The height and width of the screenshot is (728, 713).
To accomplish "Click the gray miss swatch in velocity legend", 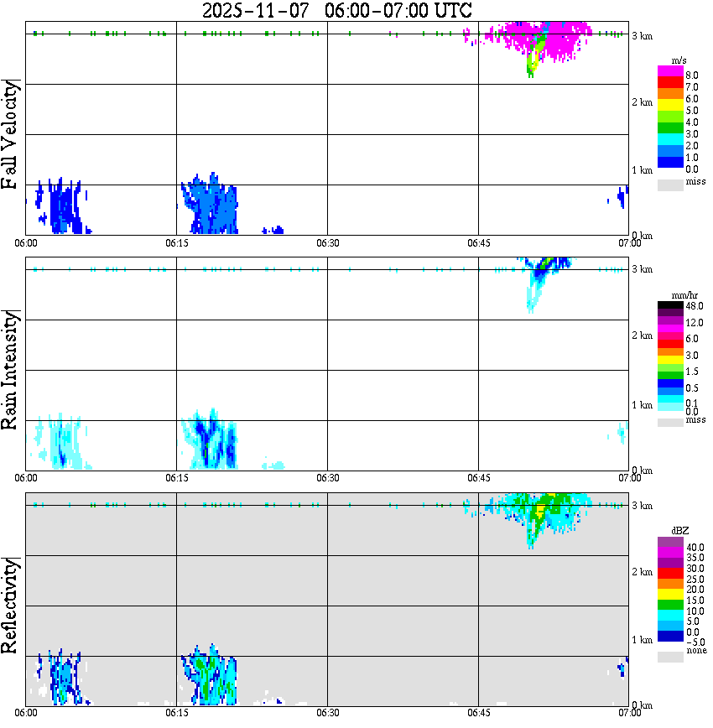I will [x=670, y=185].
